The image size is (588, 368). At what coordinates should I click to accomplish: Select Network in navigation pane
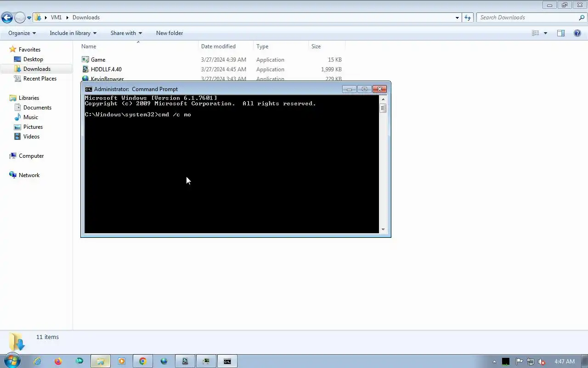[x=29, y=175]
